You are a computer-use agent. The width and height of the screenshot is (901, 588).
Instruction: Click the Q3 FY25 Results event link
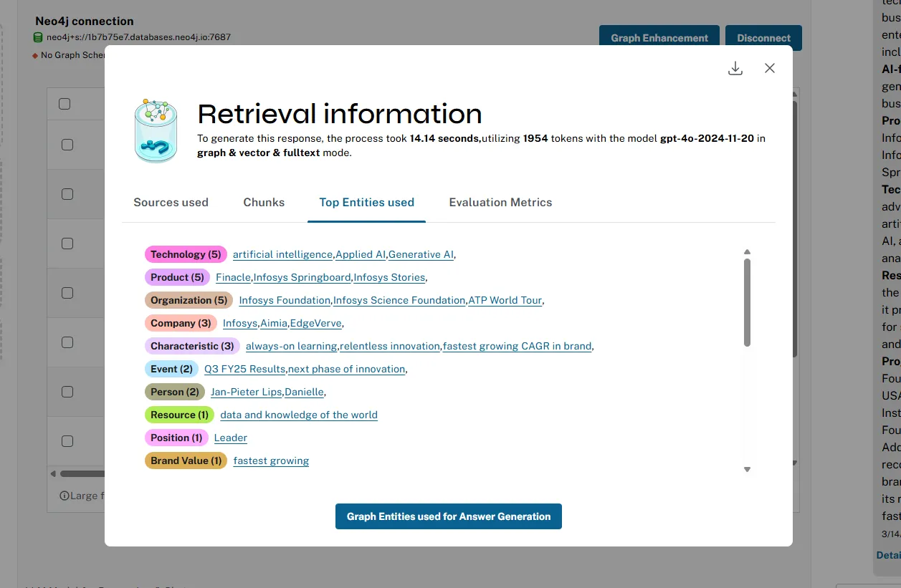coord(244,369)
